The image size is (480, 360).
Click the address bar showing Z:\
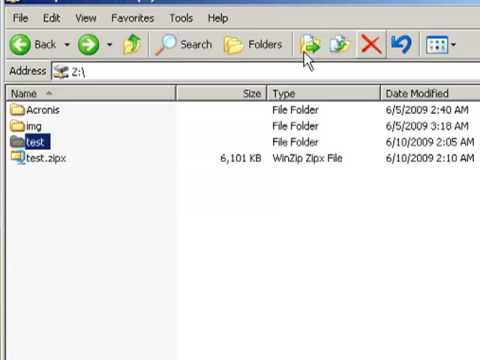pyautogui.click(x=266, y=71)
